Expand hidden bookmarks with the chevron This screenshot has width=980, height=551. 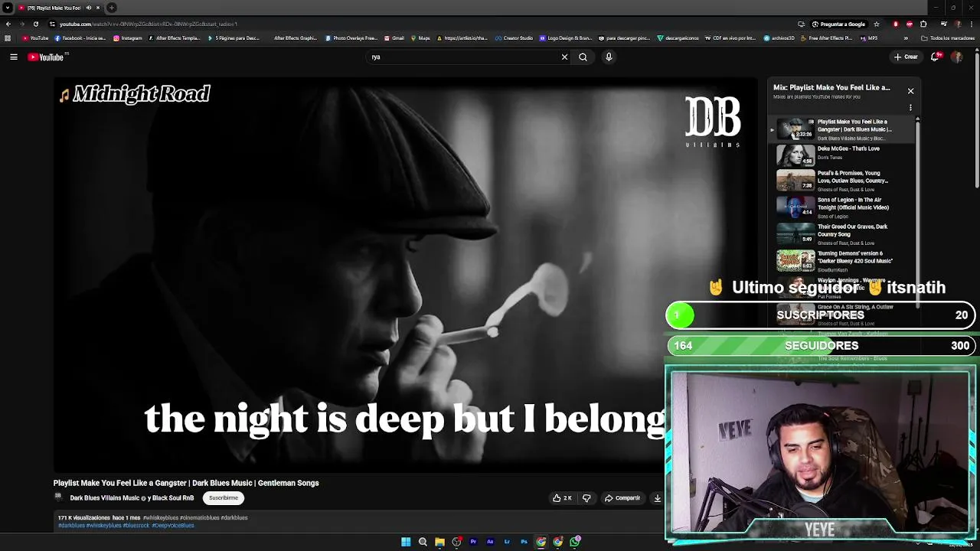coord(906,38)
